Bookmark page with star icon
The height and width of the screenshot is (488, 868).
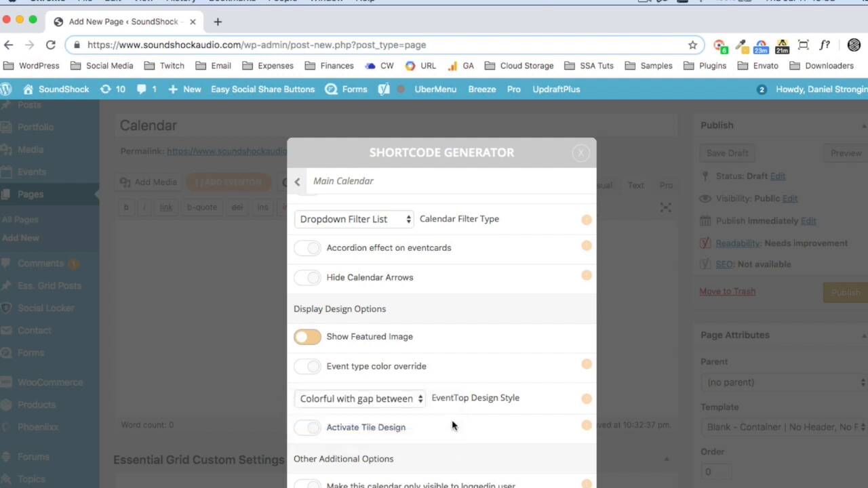pos(692,45)
